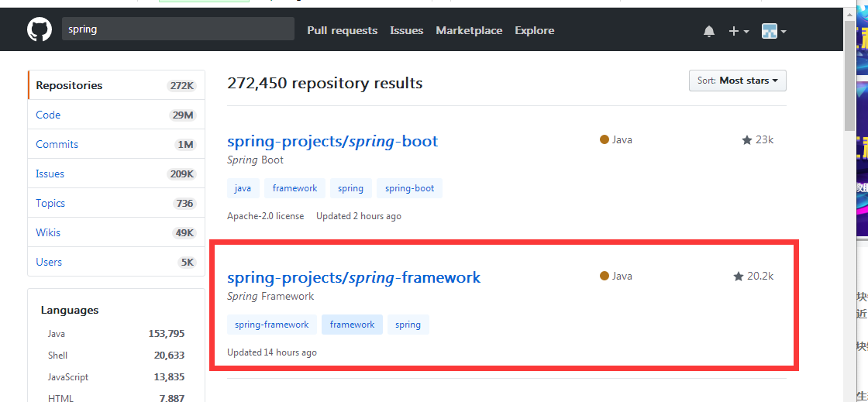Click the star icon for spring-framework

click(x=738, y=277)
